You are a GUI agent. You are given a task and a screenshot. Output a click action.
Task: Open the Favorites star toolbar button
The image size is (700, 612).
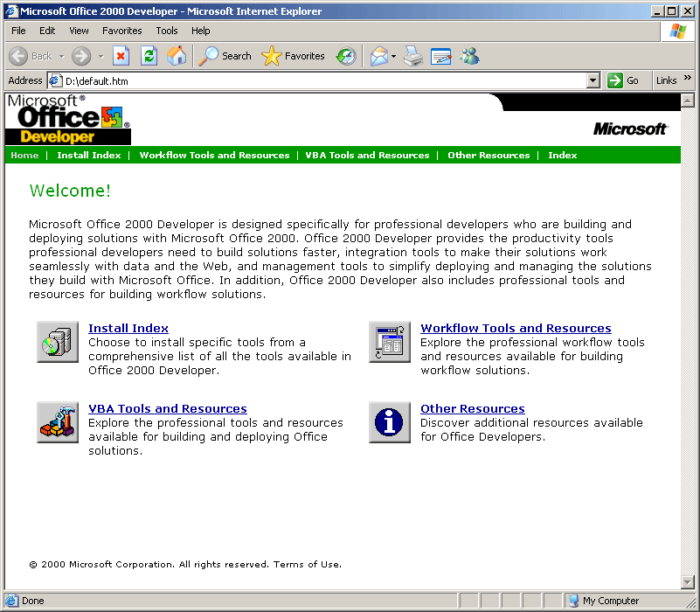pos(293,56)
